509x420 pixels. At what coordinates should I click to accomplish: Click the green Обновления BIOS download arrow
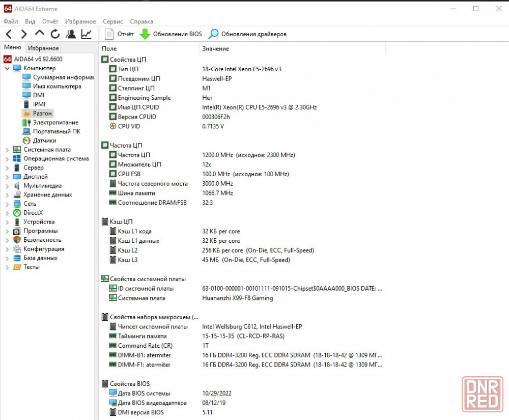[x=145, y=34]
